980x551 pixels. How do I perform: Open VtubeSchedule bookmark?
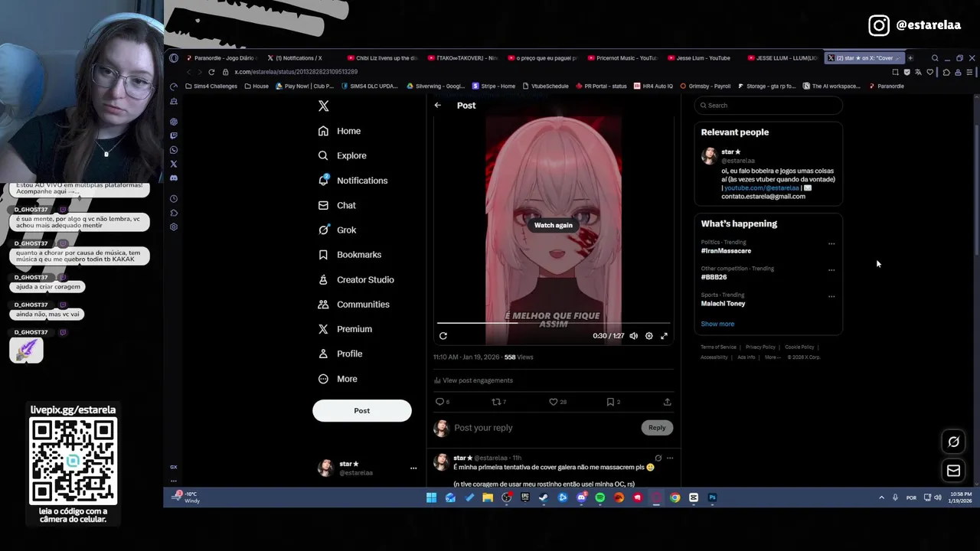pos(546,86)
